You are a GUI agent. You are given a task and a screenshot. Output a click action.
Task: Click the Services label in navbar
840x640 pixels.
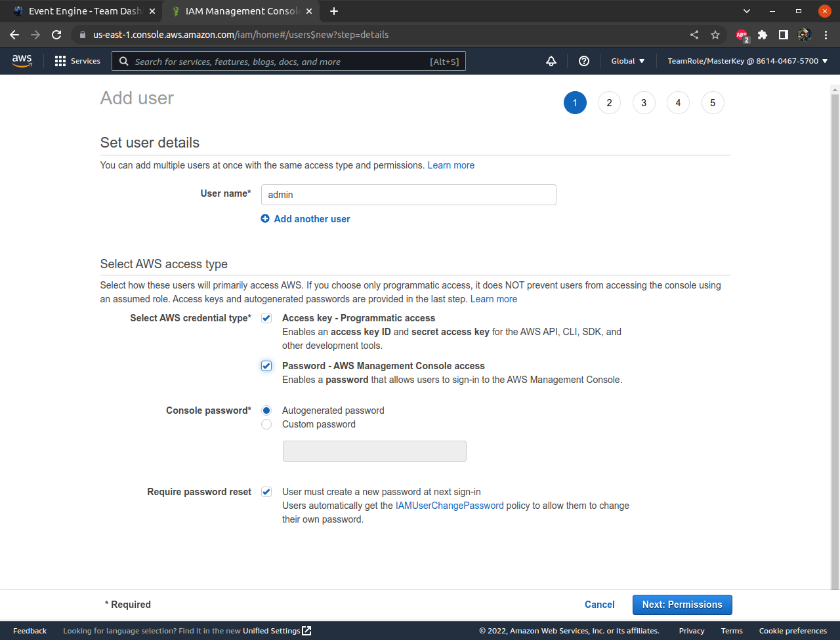[x=85, y=61]
